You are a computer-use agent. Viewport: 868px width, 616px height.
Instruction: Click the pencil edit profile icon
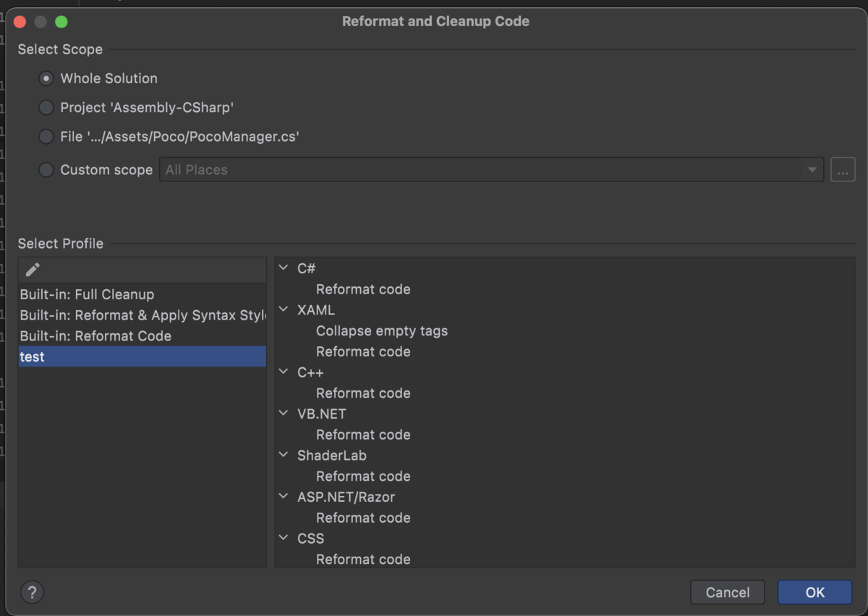tap(33, 270)
